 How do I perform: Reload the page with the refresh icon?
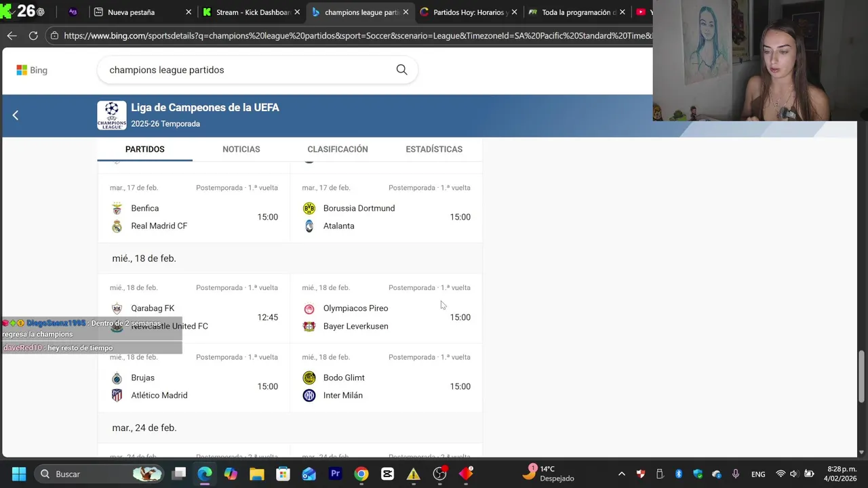33,36
